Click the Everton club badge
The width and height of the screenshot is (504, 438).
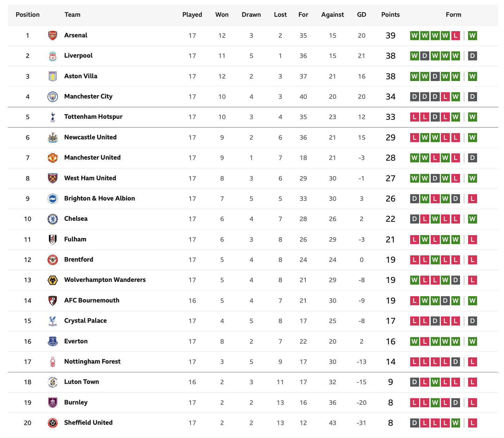click(x=53, y=341)
